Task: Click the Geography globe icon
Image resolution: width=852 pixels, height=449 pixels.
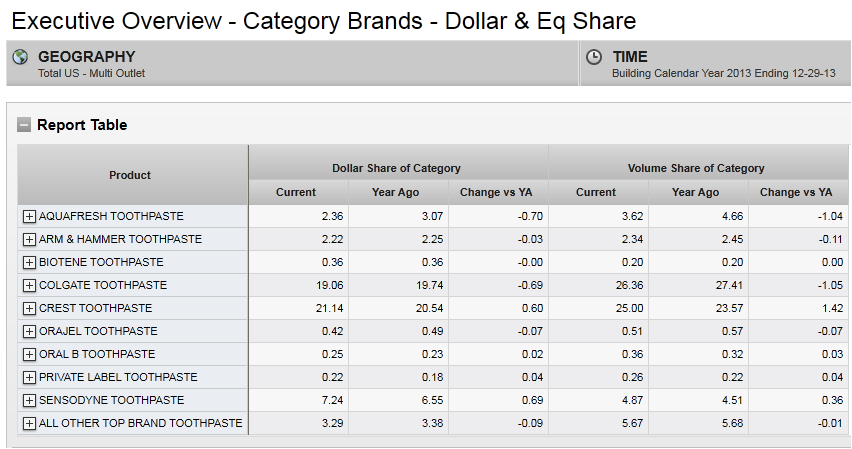Action: [20, 58]
